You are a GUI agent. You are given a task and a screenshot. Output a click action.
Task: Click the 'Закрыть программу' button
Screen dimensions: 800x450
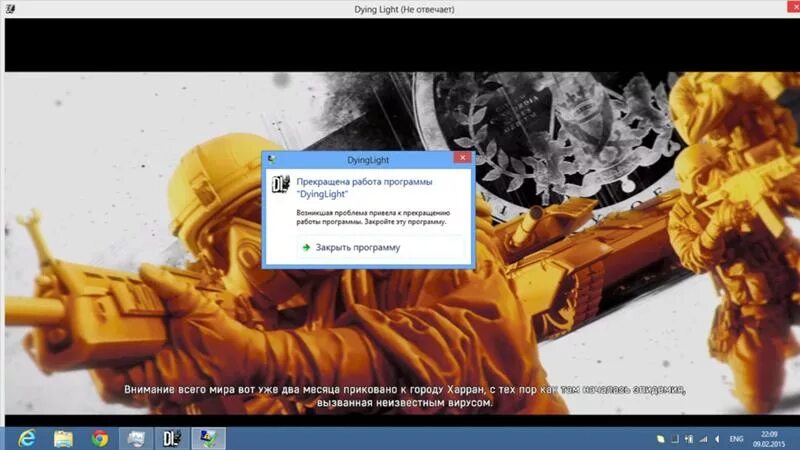coord(381,247)
